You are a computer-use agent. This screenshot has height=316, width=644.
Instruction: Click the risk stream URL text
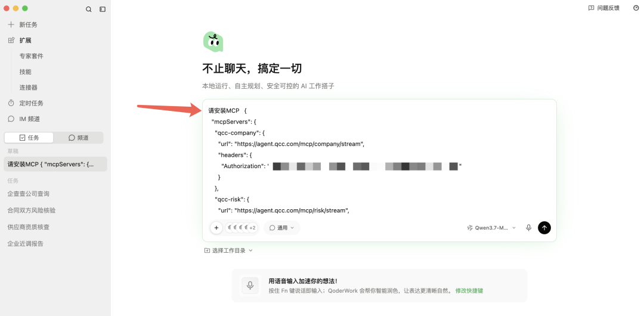point(292,210)
